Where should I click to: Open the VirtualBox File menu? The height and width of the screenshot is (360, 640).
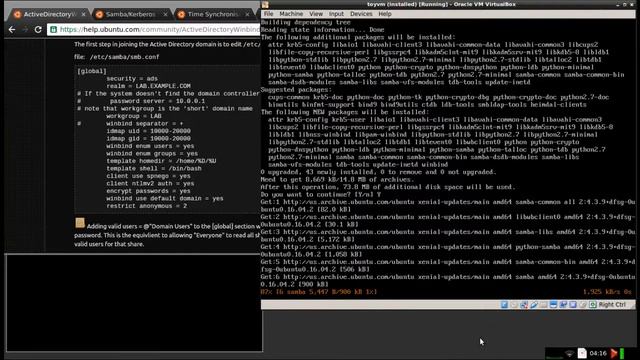(x=269, y=14)
